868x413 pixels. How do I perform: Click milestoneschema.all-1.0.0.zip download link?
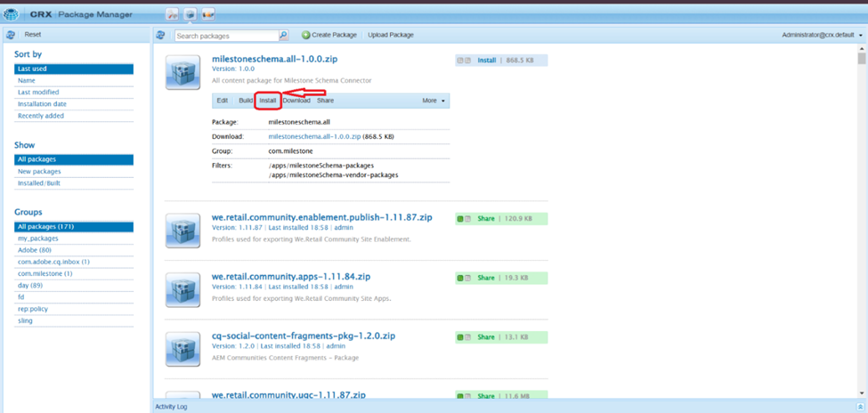tap(314, 136)
